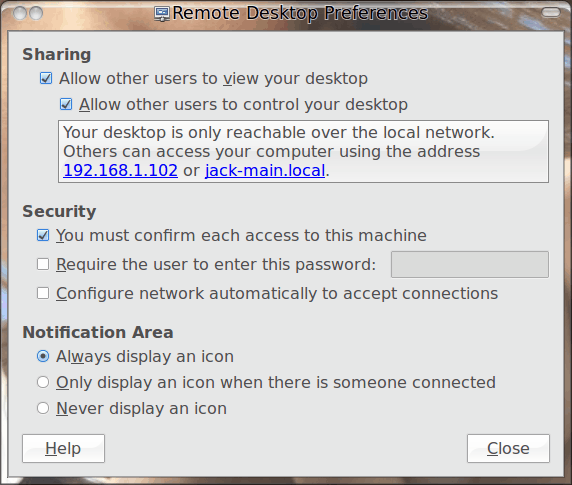Image resolution: width=572 pixels, height=485 pixels.
Task: Click the Remote Desktop Preferences title text
Action: (300, 13)
